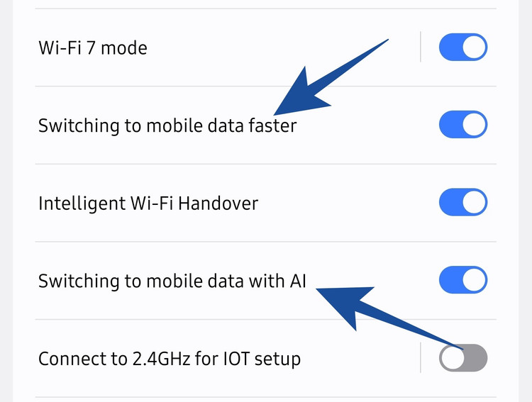Click vertical separator beside the IOT setup toggle
The height and width of the screenshot is (402, 532).
(x=421, y=358)
